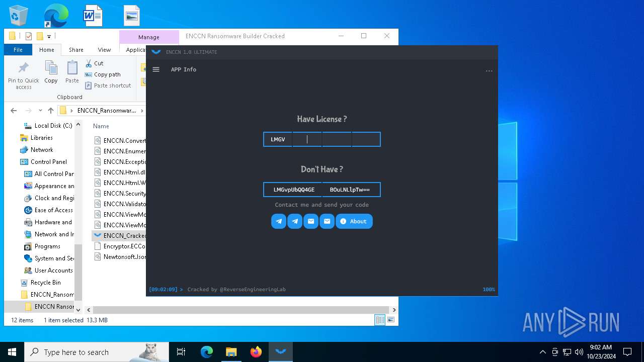Select User Accounts tree item

click(49, 270)
